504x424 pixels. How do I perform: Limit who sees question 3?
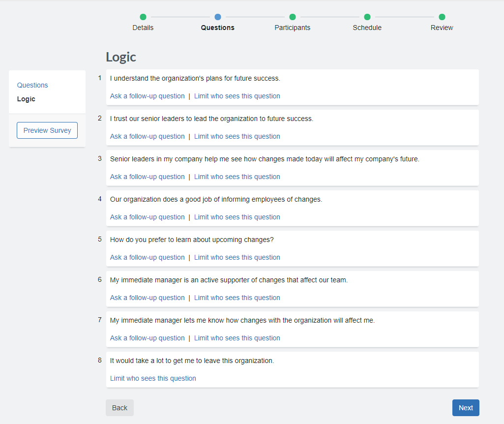point(237,176)
